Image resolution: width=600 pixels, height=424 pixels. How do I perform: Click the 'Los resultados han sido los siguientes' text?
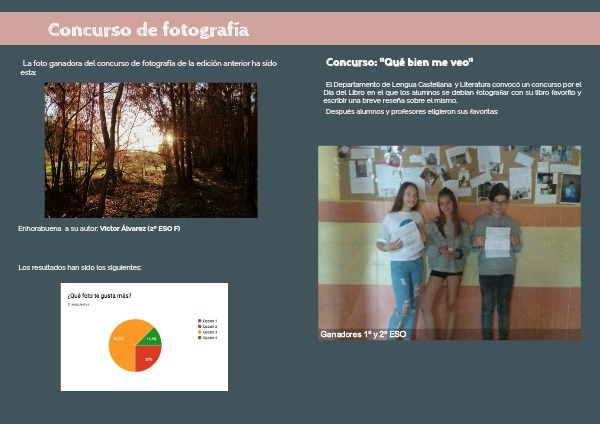pos(80,268)
